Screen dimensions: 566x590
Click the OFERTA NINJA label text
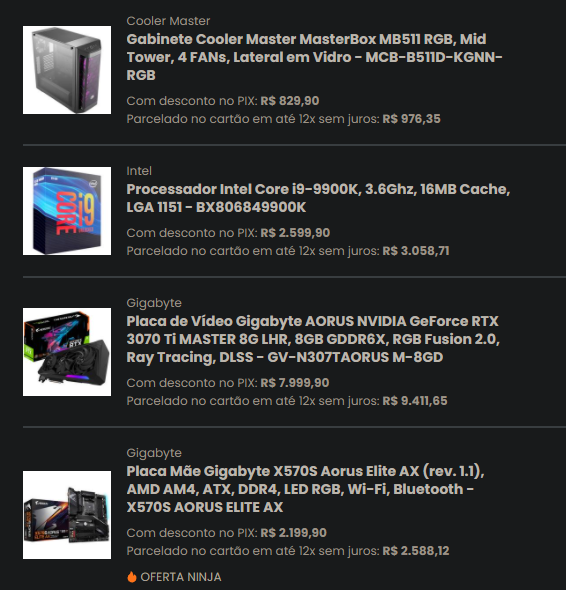(x=181, y=577)
